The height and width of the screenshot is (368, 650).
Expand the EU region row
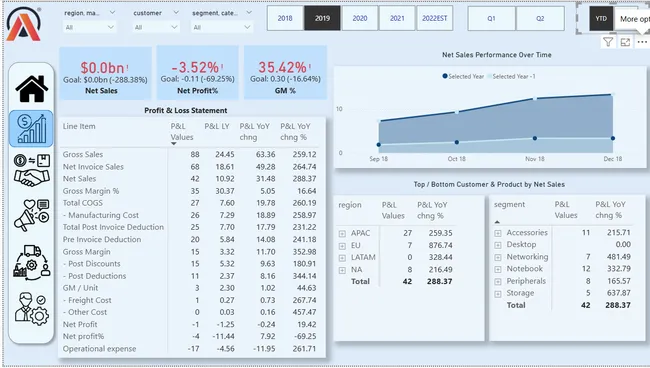click(x=342, y=246)
